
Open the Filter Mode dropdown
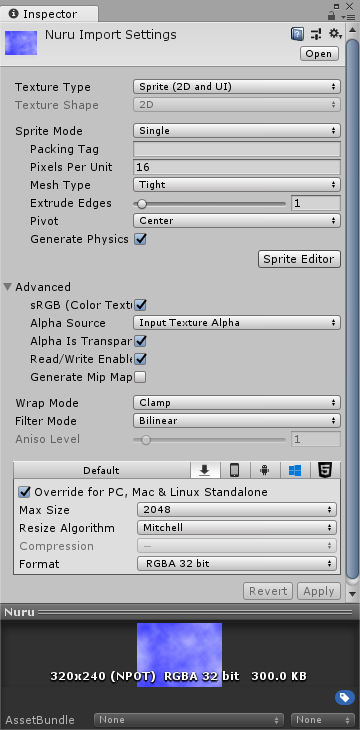(x=237, y=421)
